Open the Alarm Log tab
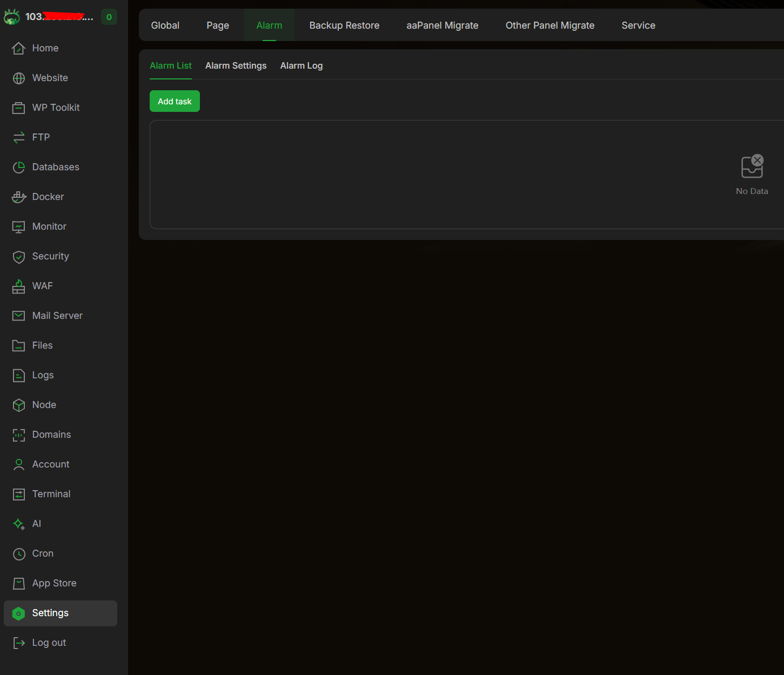The height and width of the screenshot is (675, 784). [x=301, y=65]
